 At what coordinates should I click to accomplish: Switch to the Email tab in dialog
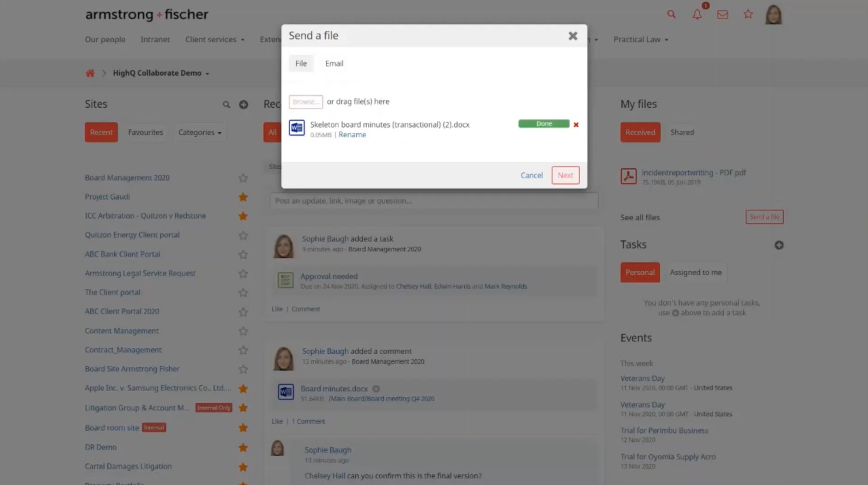[x=334, y=63]
